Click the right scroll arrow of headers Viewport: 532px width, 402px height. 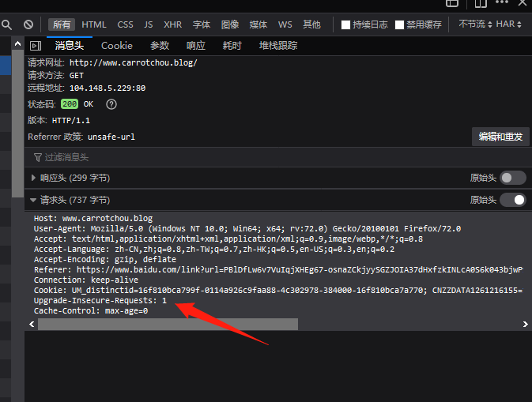(x=525, y=325)
